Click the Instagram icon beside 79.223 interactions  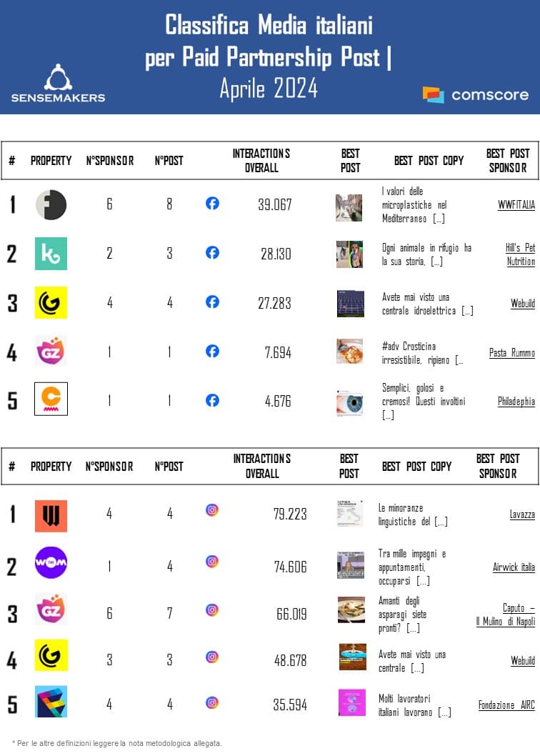coord(212,510)
